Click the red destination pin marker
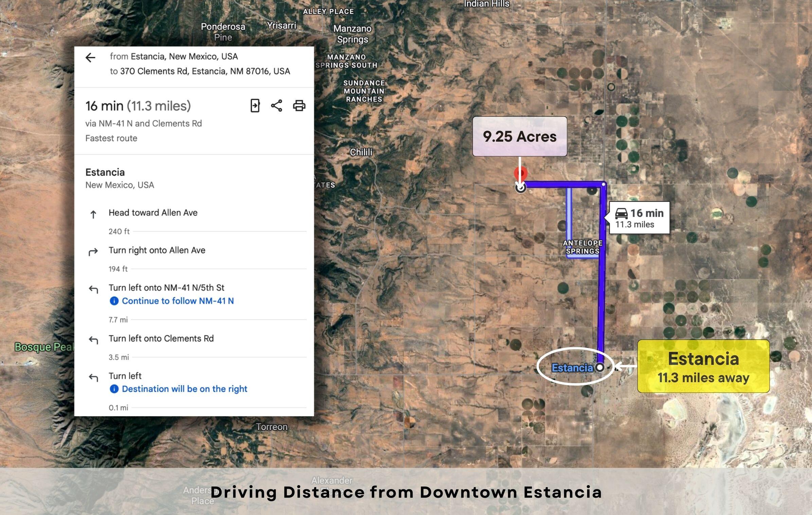812x515 pixels. click(x=520, y=173)
